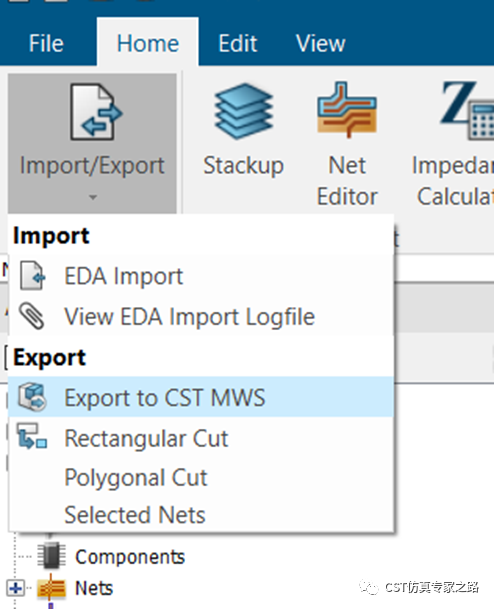Screen dimensions: 494x609
Task: Click the EDA Import file icon
Action: (x=32, y=275)
